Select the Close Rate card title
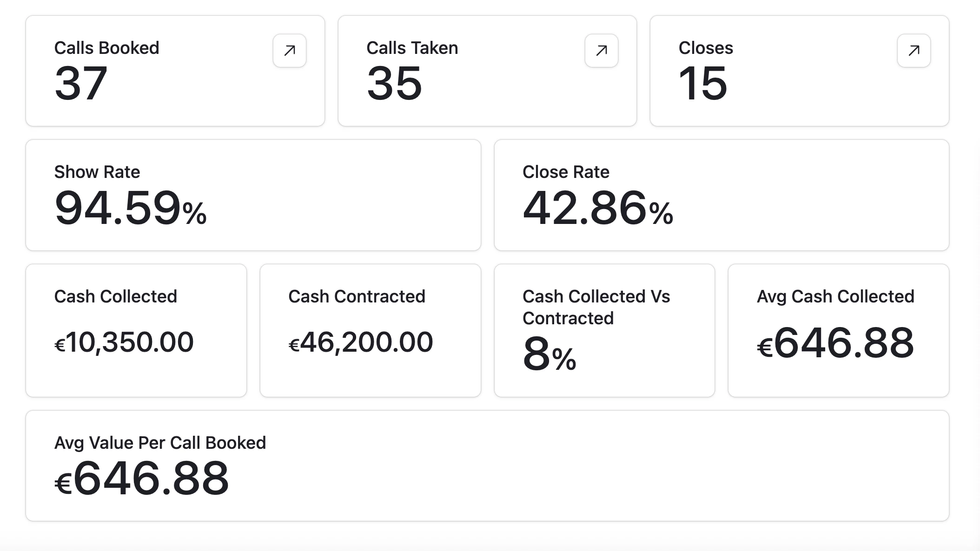This screenshot has height=551, width=980. click(x=565, y=172)
